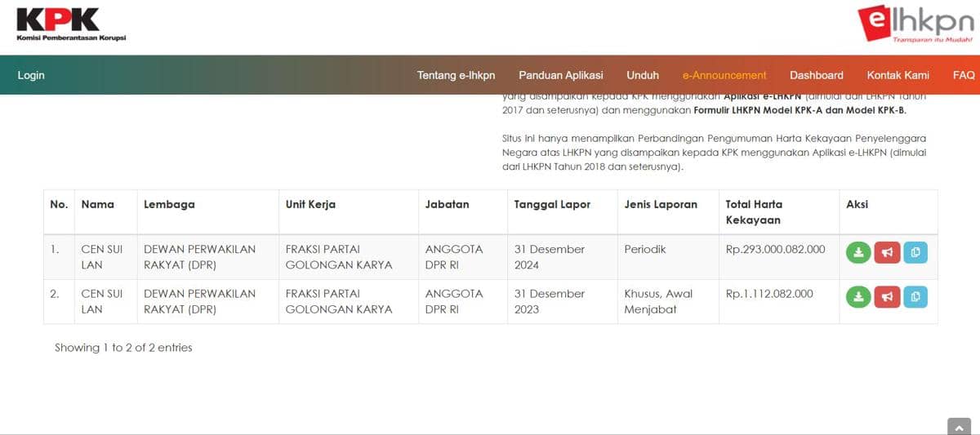The width and height of the screenshot is (980, 435).
Task: Open Kontak Kami page
Action: pos(898,75)
